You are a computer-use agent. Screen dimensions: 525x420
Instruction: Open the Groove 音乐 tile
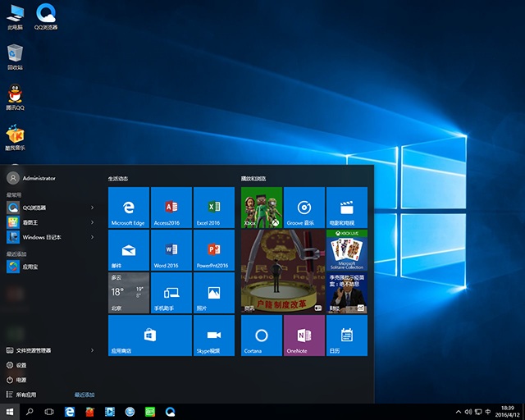point(304,207)
